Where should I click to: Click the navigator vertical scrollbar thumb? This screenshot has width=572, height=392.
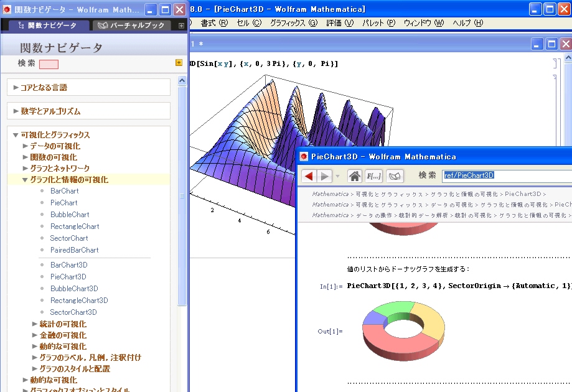(182, 196)
